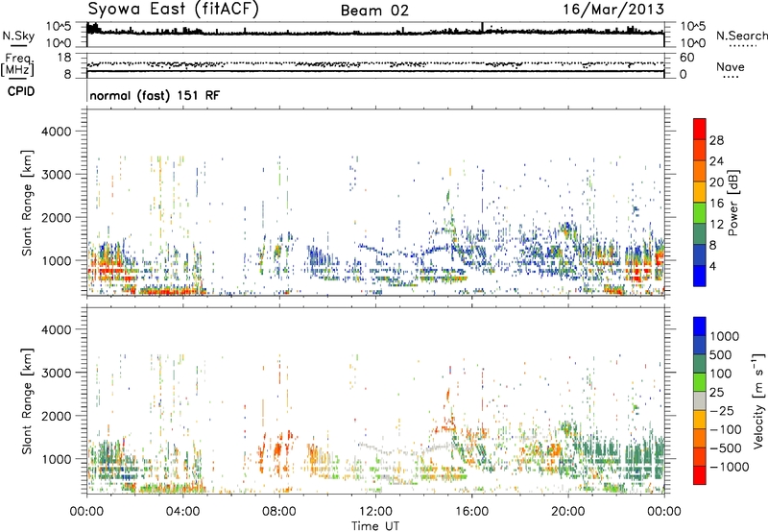Select the 4000 tick of the power panel
Viewport: 768px width, 532px height.
56,132
